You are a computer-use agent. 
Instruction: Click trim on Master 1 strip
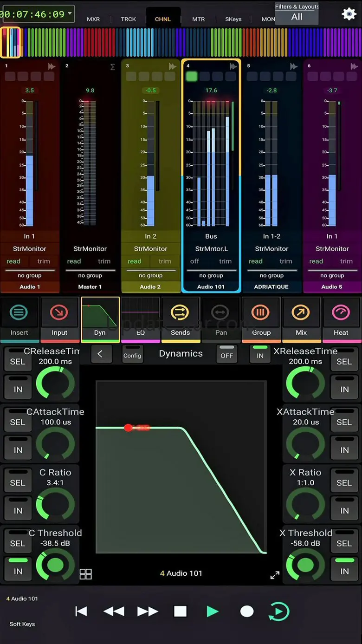[x=104, y=261]
